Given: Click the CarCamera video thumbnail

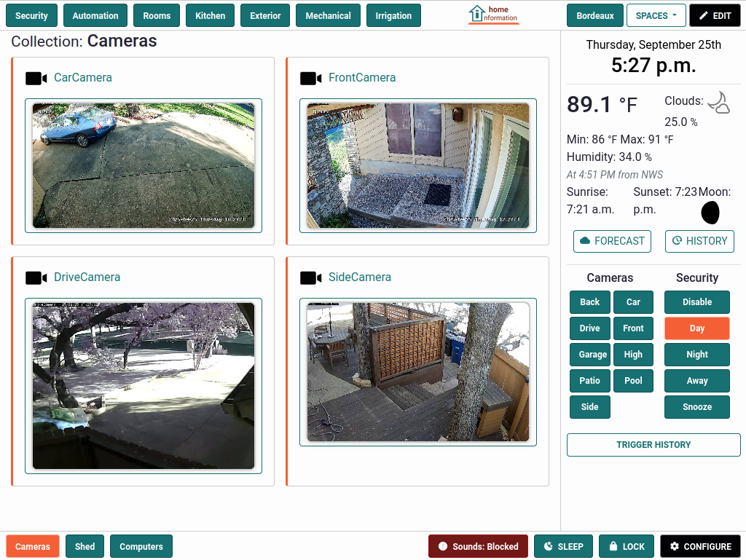Looking at the screenshot, I should tap(144, 165).
